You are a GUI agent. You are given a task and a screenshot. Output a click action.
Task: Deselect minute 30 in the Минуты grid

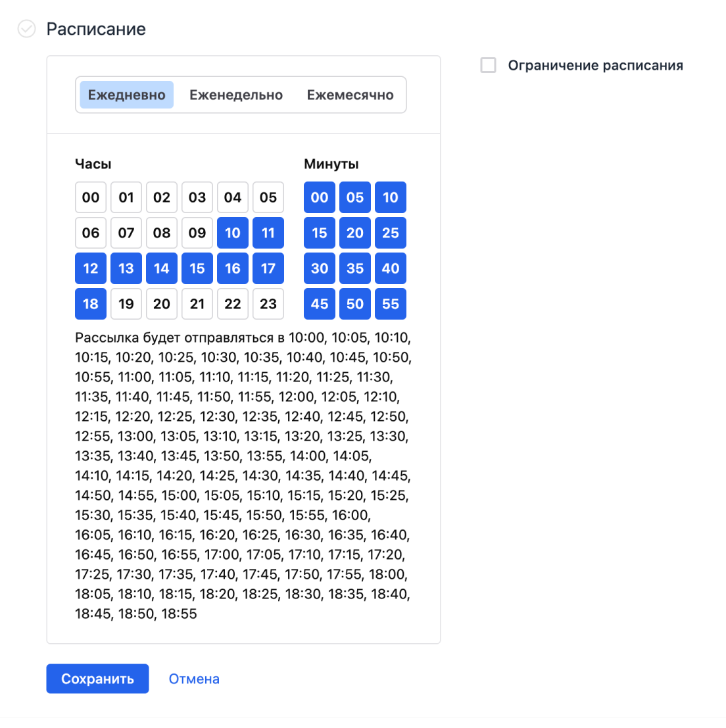[x=319, y=268]
